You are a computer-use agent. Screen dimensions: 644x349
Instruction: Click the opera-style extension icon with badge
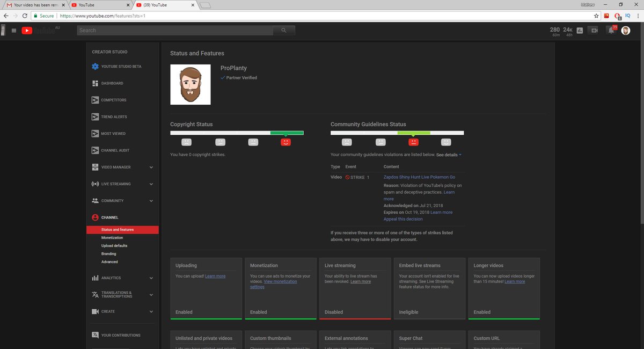[x=617, y=17]
